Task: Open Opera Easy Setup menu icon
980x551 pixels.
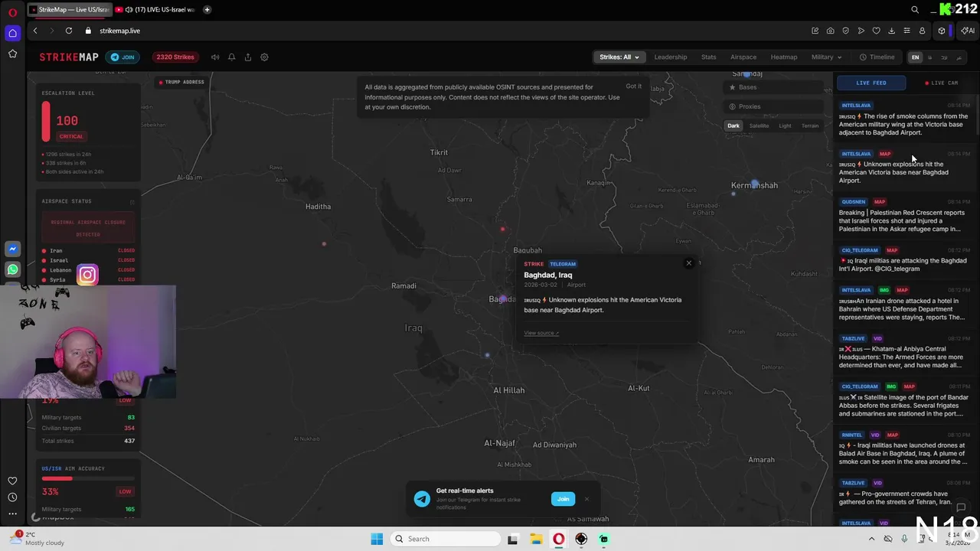Action: pyautogui.click(x=906, y=31)
